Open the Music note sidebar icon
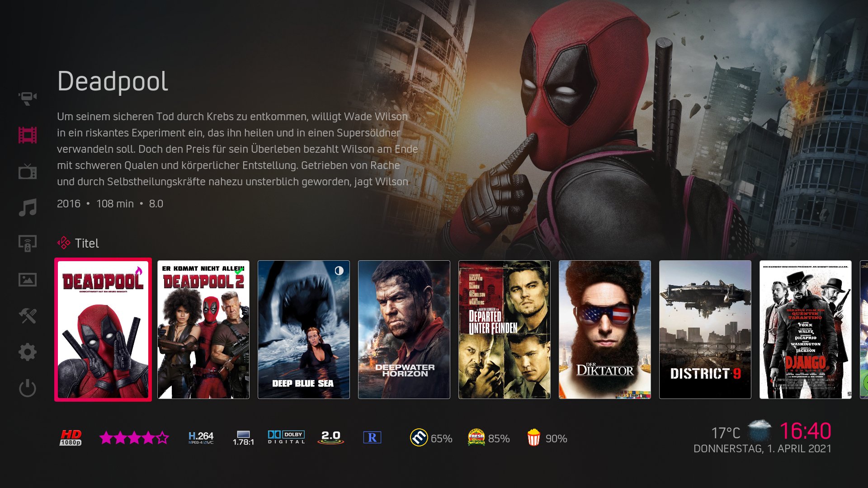 coord(28,207)
